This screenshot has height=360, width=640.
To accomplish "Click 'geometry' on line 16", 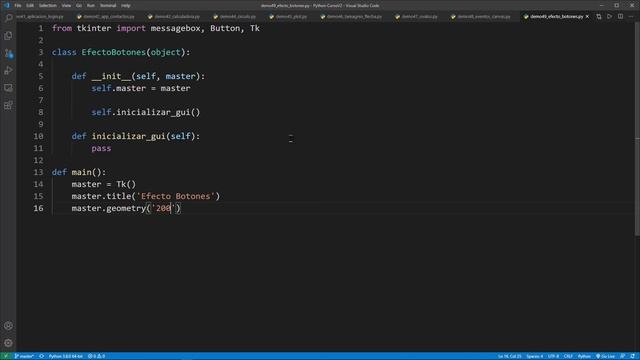I will tap(126, 208).
